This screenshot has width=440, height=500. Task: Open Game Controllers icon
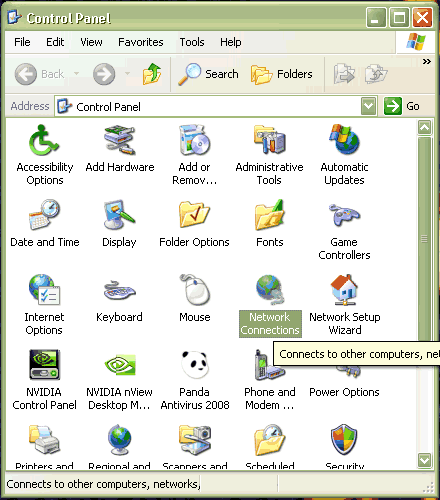[x=344, y=215]
